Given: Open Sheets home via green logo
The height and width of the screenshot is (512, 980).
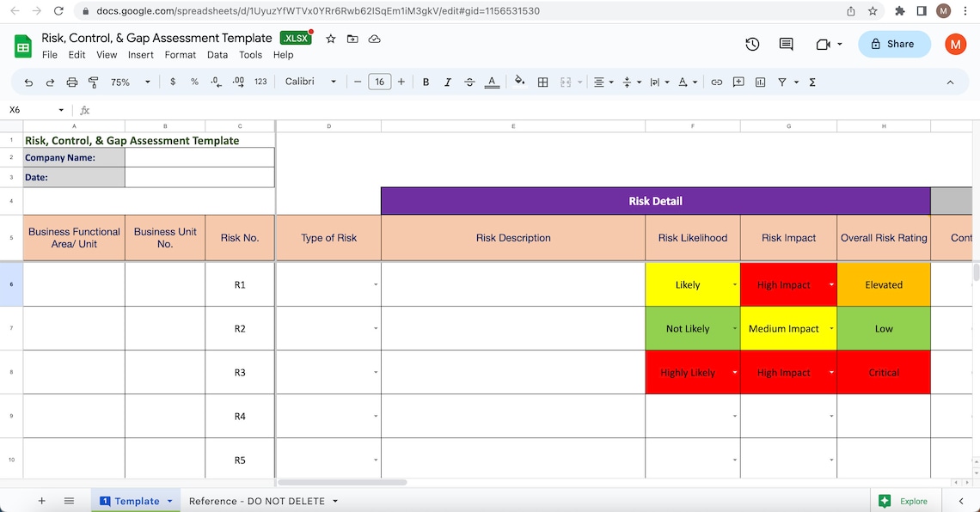Looking at the screenshot, I should tap(23, 47).
